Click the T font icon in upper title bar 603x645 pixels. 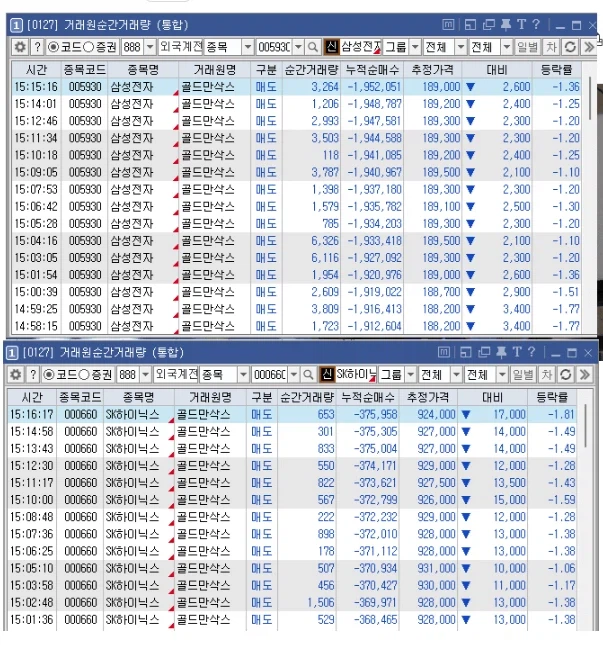coord(522,25)
